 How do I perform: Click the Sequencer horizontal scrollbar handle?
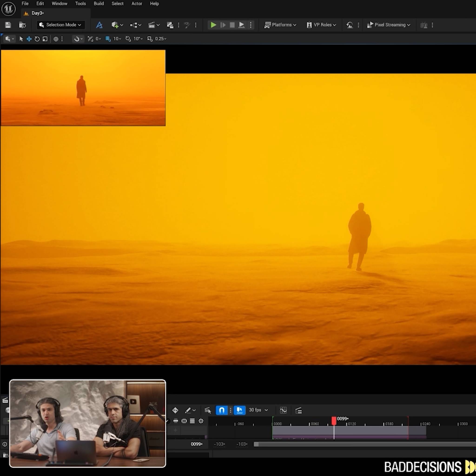tap(256, 444)
